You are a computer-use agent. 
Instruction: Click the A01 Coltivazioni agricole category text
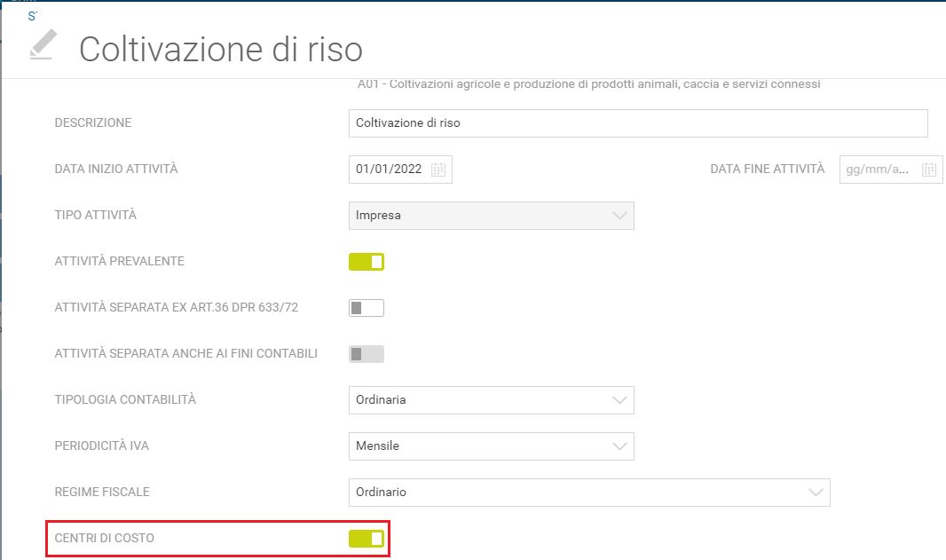click(x=589, y=84)
